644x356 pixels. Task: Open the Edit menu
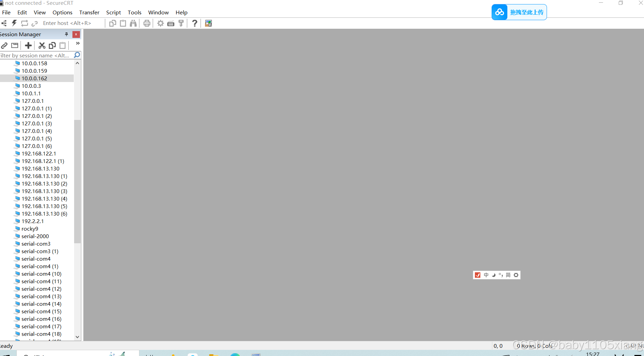(x=22, y=12)
